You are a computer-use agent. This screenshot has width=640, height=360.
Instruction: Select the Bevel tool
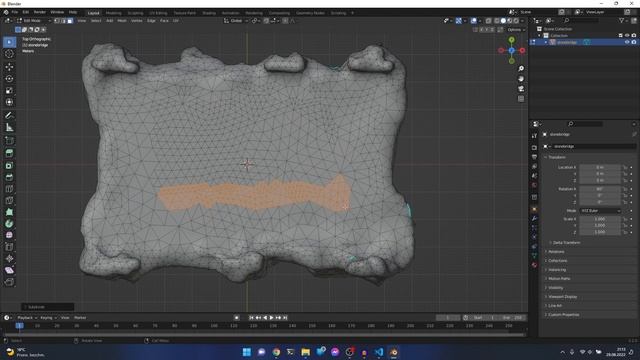tap(9, 177)
